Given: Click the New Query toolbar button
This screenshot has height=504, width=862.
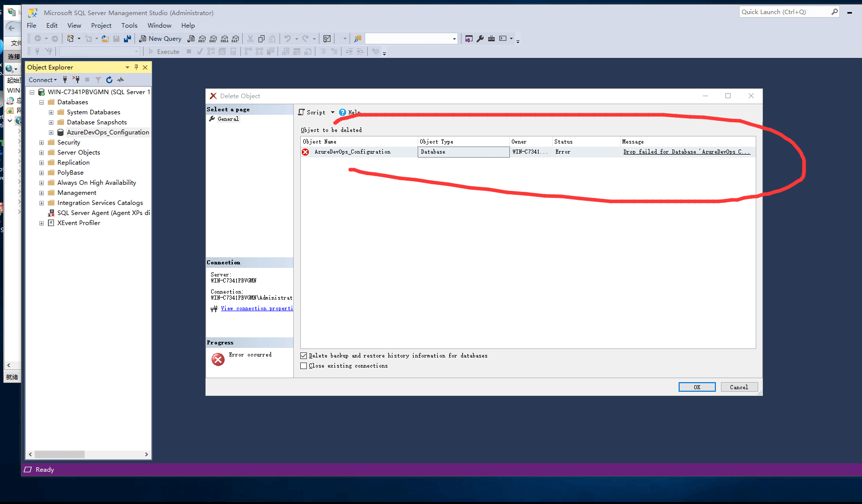Looking at the screenshot, I should point(160,39).
